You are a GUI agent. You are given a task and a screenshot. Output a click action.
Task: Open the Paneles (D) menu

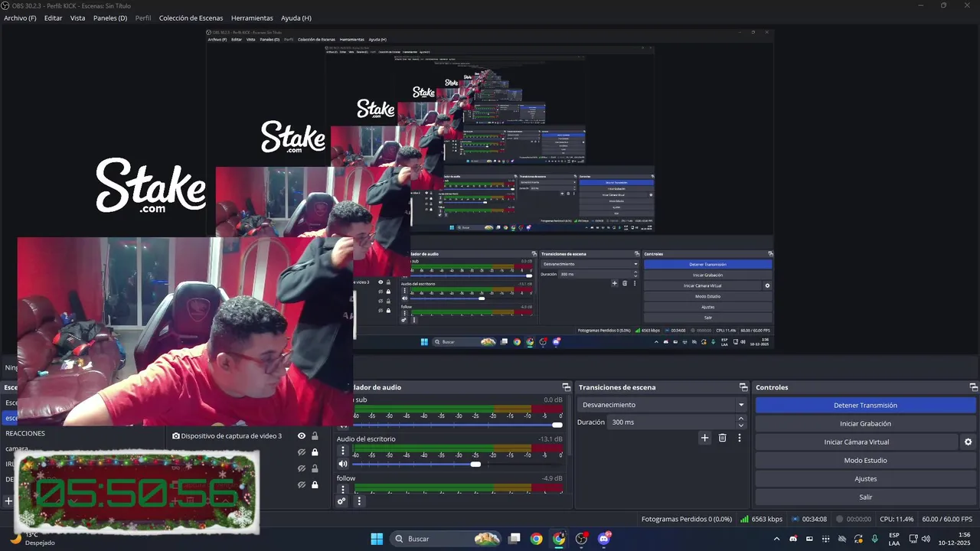[110, 18]
